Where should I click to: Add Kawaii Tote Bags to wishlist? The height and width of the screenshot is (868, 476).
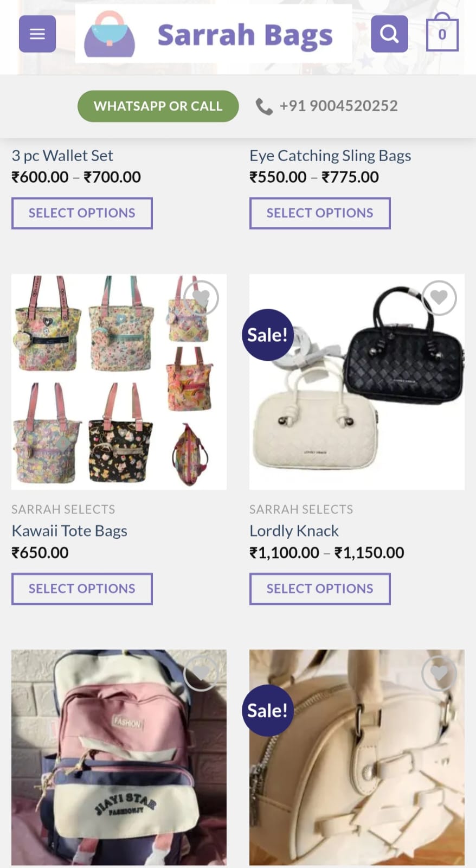(201, 298)
